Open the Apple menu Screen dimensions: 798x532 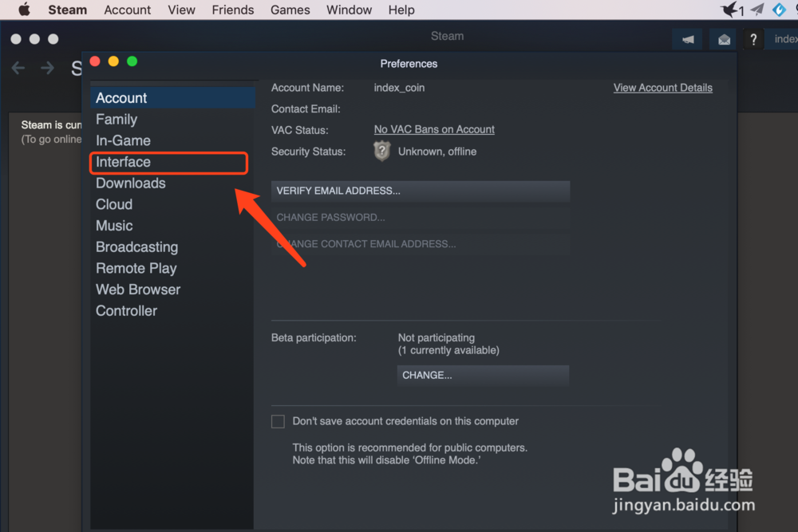point(23,10)
